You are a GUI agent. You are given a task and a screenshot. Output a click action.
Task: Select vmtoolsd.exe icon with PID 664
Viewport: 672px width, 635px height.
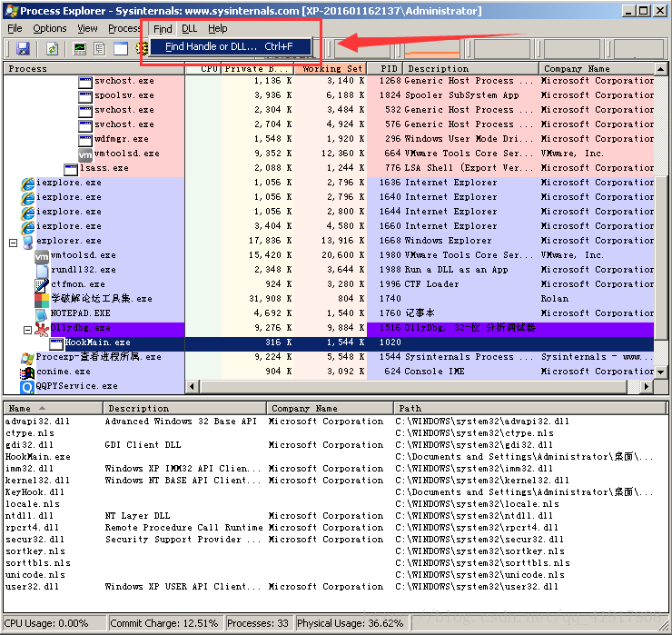pos(85,154)
